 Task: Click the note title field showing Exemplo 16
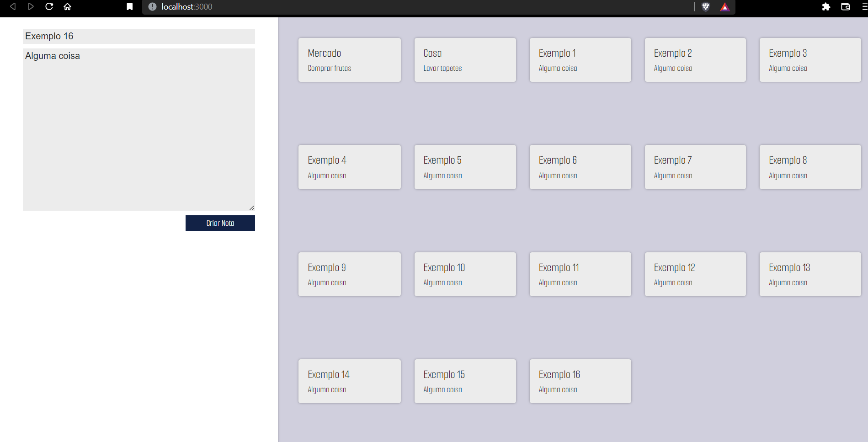[138, 36]
